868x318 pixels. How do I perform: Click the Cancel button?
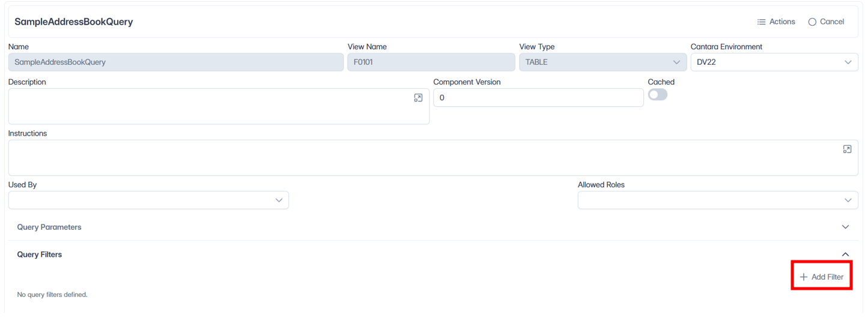(826, 22)
